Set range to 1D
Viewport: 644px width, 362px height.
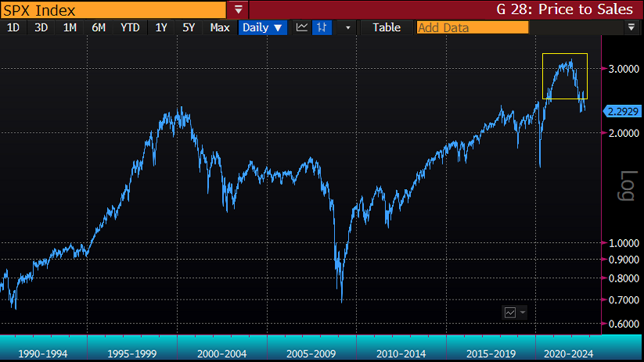tap(13, 27)
